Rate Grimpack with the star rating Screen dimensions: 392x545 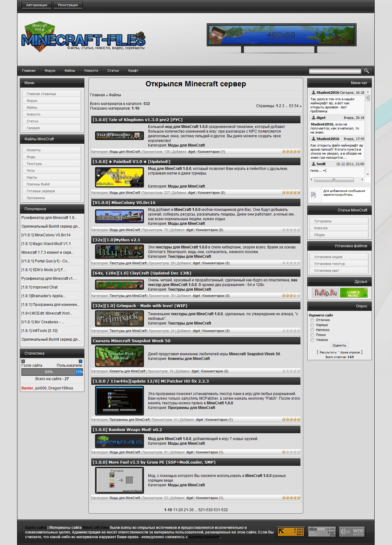[x=291, y=331]
